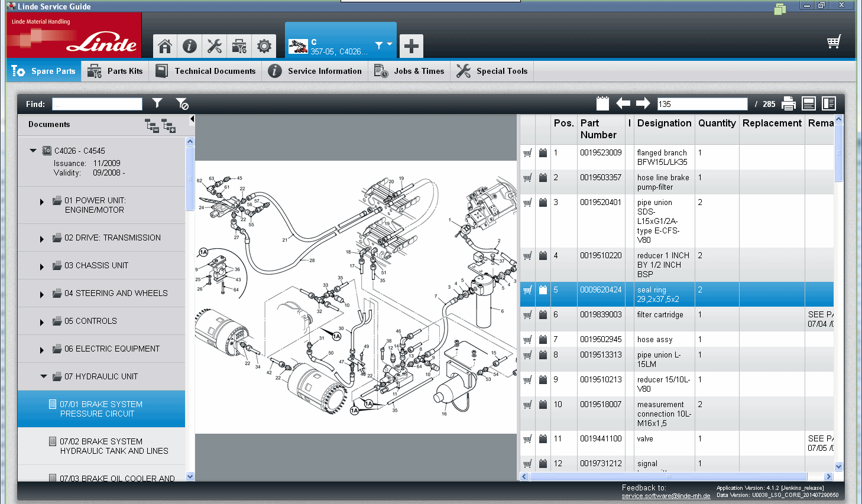Open the toolbox icon in the toolbar

tap(239, 45)
